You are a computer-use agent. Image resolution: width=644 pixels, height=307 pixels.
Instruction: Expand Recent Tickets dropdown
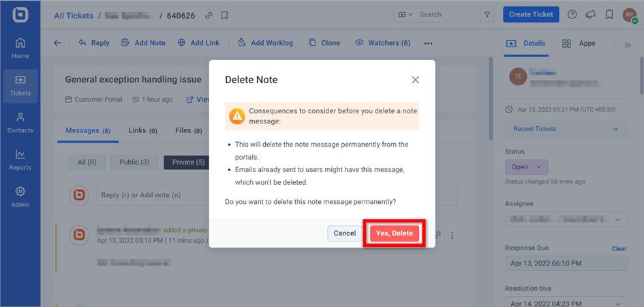(x=566, y=129)
